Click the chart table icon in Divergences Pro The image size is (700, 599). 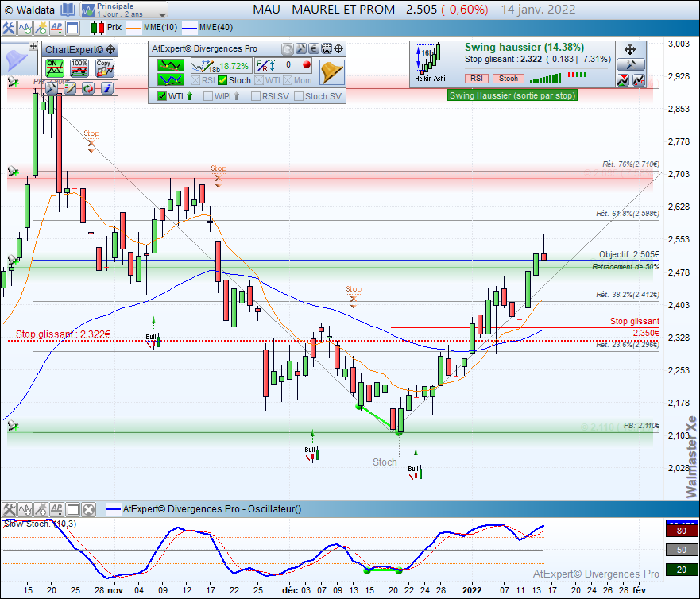coord(327,48)
